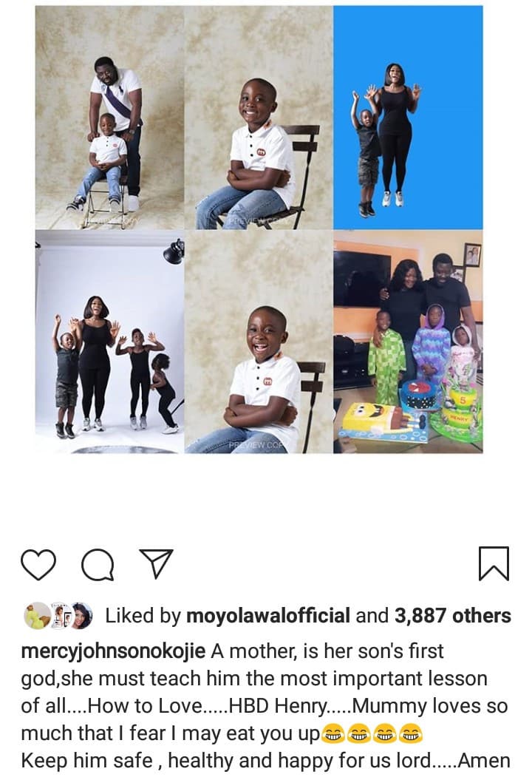The image size is (532, 780).
Task: Open mercyjohnsonokojie's profile from the caption
Action: [113, 651]
